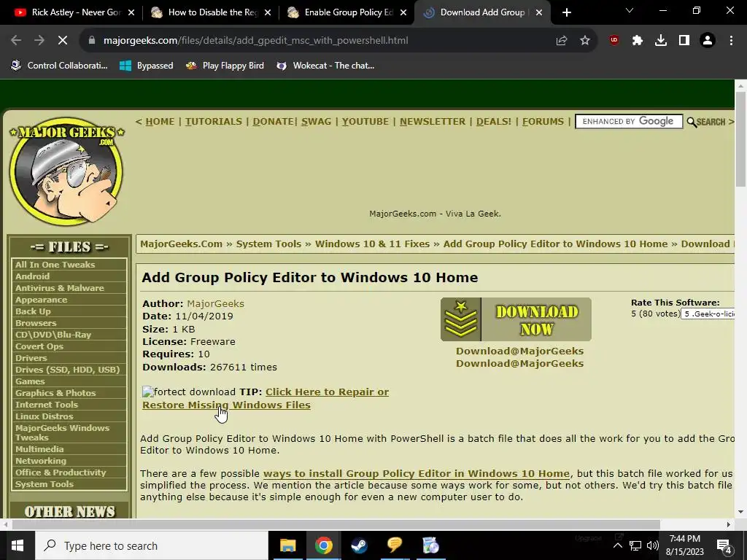This screenshot has height=560, width=747.
Task: Open a new tab with the plus button
Action: click(566, 12)
